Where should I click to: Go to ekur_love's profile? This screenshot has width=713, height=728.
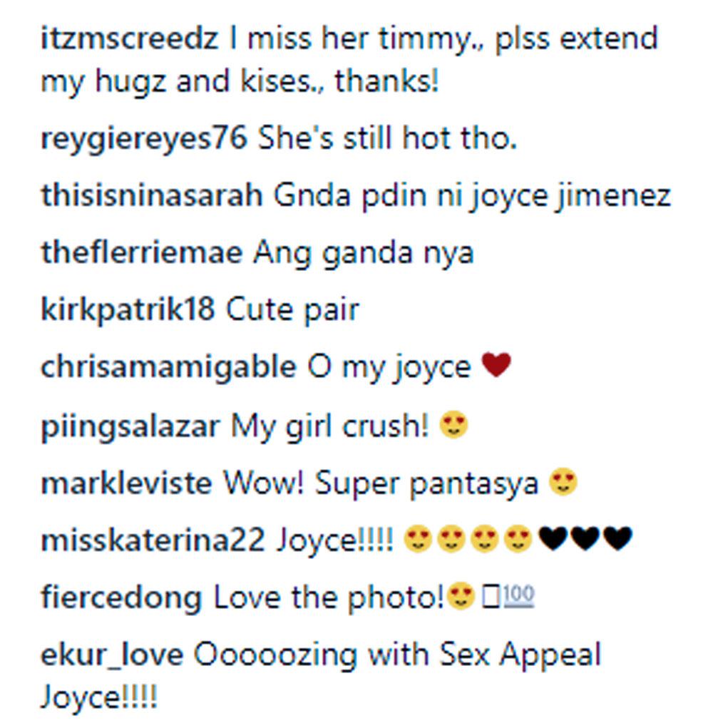[x=112, y=655]
